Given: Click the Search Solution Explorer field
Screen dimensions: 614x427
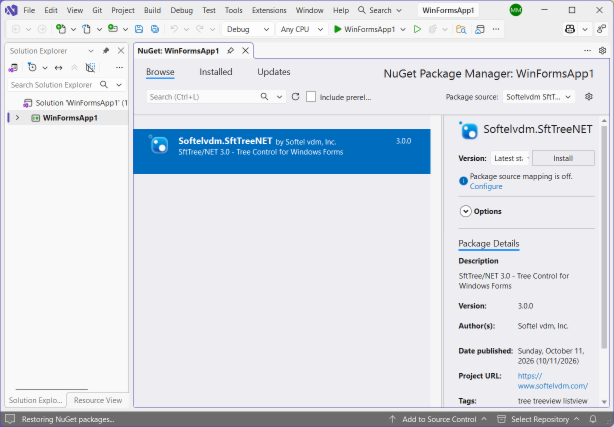Looking at the screenshot, I should (53, 85).
